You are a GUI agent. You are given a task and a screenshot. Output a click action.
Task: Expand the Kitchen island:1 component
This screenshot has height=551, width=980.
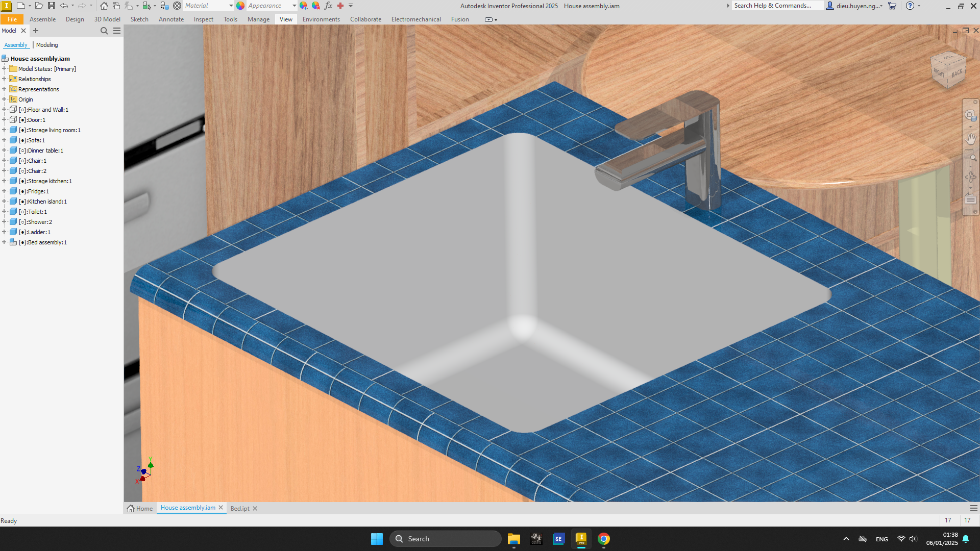(4, 202)
